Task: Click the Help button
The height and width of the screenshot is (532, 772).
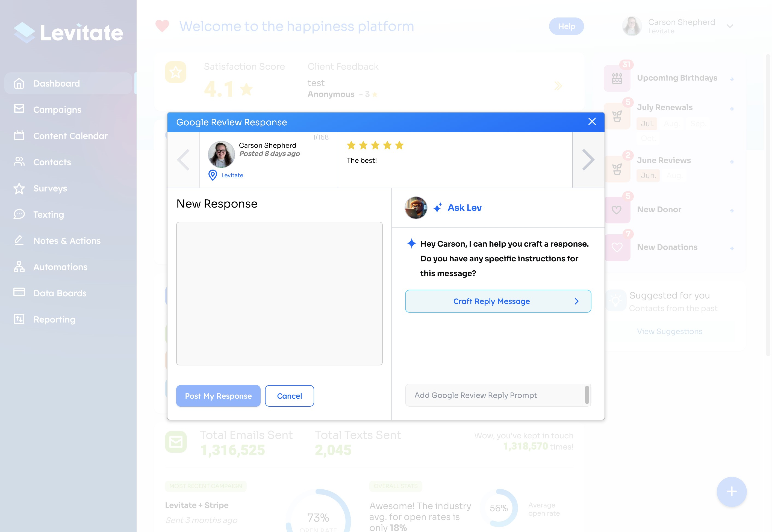Action: tap(566, 26)
